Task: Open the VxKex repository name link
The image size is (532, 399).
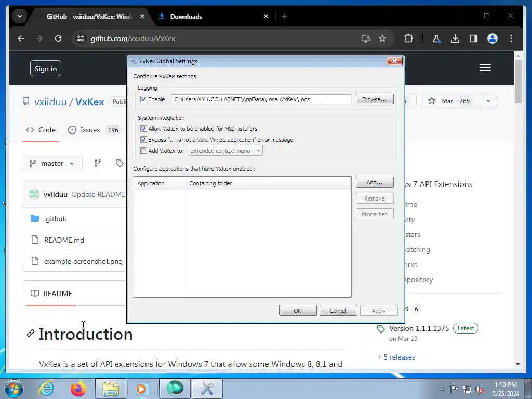Action: pos(89,102)
